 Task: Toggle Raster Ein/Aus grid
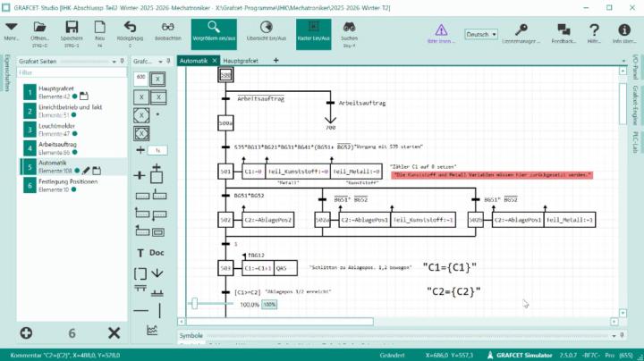coord(313,34)
